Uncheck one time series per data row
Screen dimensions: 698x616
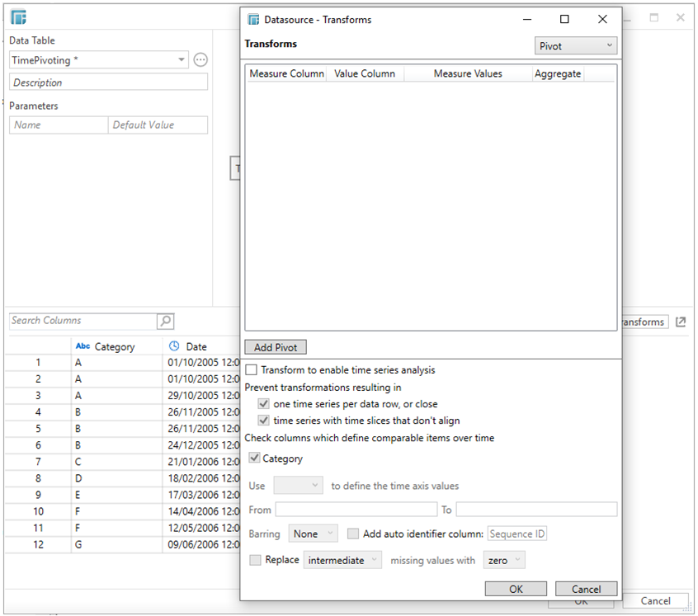[263, 404]
